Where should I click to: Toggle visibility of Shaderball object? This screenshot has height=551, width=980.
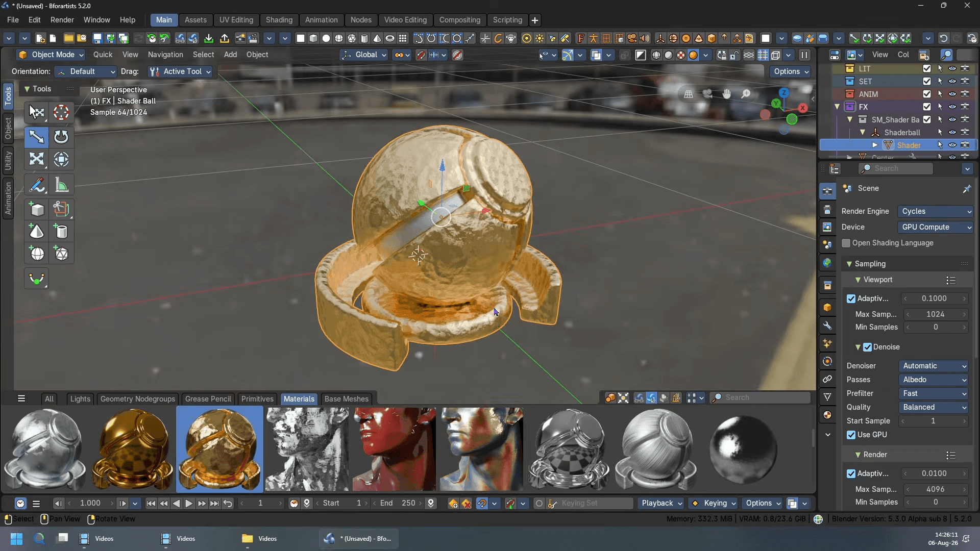(x=952, y=132)
